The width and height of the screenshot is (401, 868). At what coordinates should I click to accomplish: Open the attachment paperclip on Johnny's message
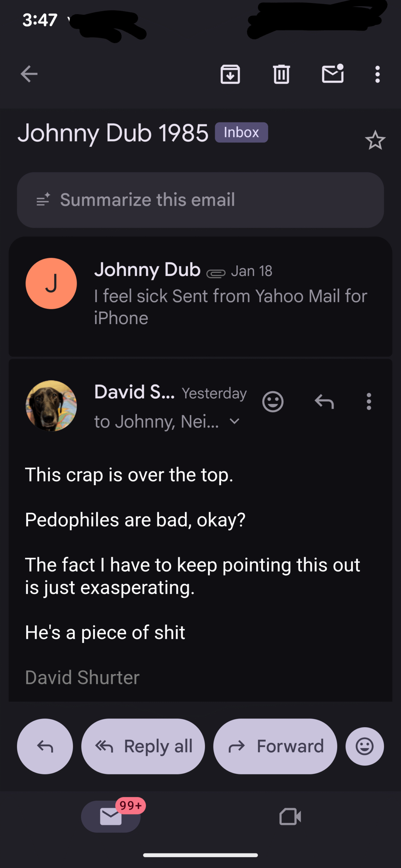[x=216, y=273]
